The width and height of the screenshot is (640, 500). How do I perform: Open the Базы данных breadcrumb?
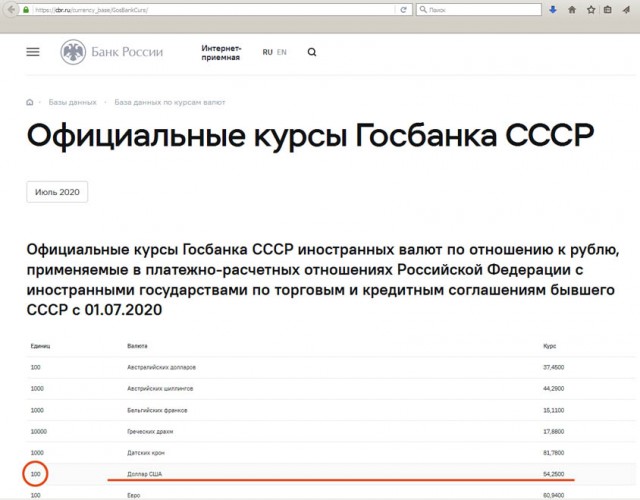[x=73, y=102]
